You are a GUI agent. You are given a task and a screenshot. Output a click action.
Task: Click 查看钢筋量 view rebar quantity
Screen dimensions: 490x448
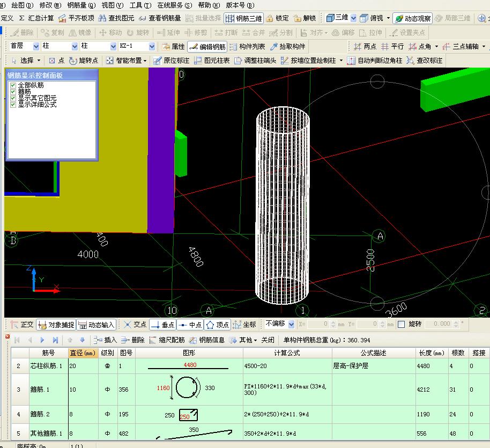pos(160,18)
